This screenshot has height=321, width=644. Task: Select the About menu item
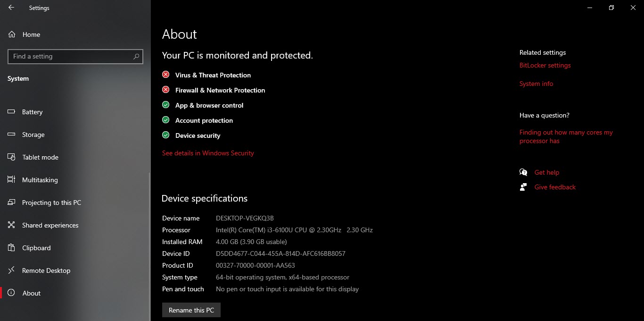tap(31, 293)
